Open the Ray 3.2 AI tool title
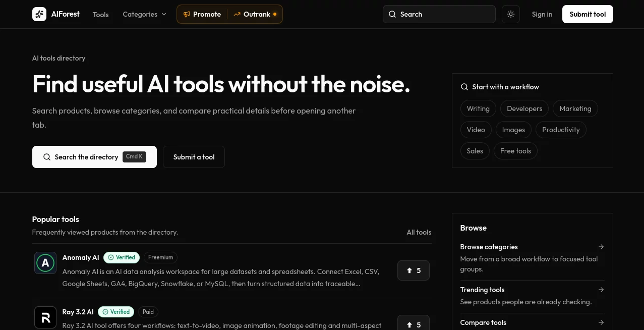 click(78, 312)
